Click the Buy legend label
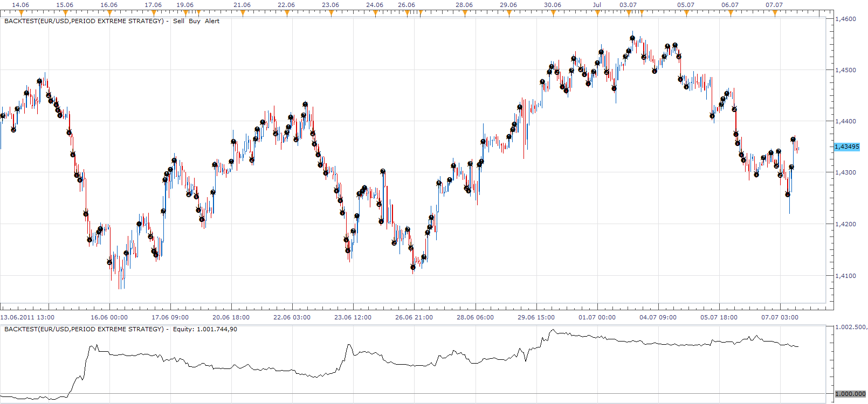The width and height of the screenshot is (868, 404). tap(194, 21)
